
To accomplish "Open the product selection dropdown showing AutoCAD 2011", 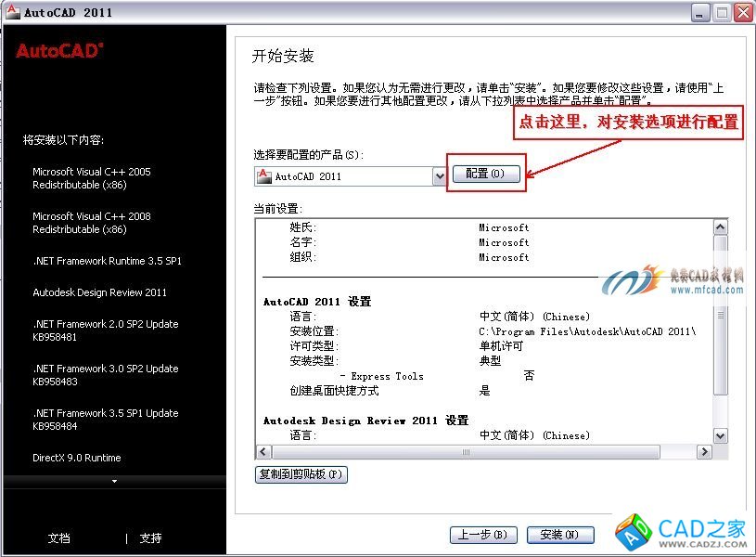I will click(x=439, y=176).
